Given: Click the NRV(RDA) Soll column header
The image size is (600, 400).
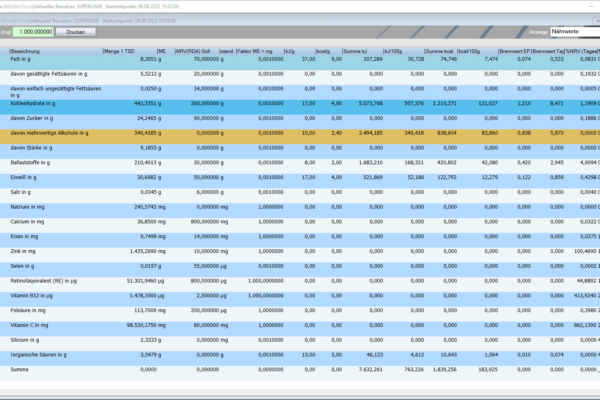Looking at the screenshot, I should tap(192, 50).
